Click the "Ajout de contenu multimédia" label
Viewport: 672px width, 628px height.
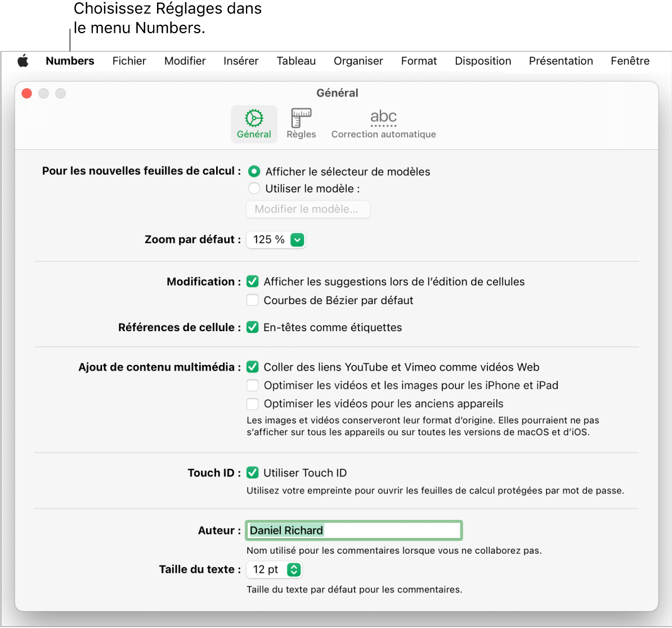(x=159, y=367)
